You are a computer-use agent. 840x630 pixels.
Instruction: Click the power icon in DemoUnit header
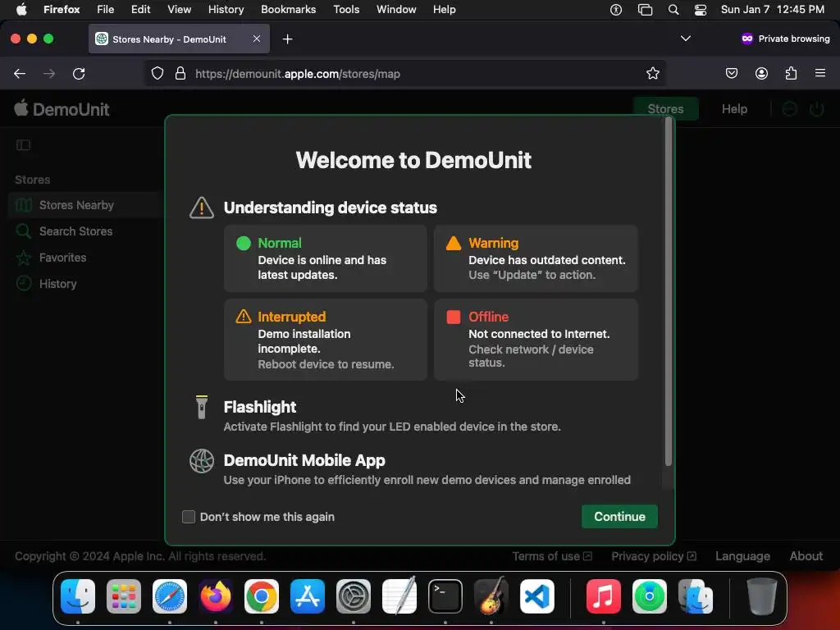coord(816,109)
